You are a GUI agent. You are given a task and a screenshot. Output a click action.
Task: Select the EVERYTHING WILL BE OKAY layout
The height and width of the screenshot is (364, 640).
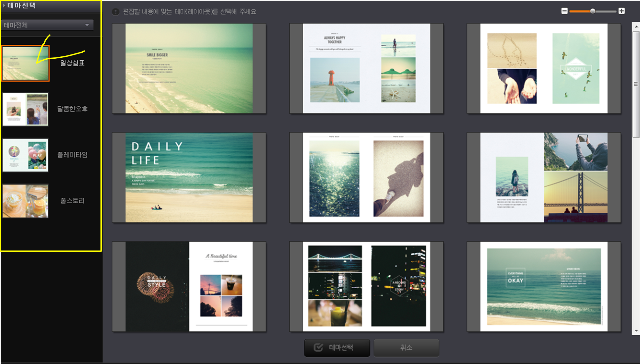(x=544, y=286)
